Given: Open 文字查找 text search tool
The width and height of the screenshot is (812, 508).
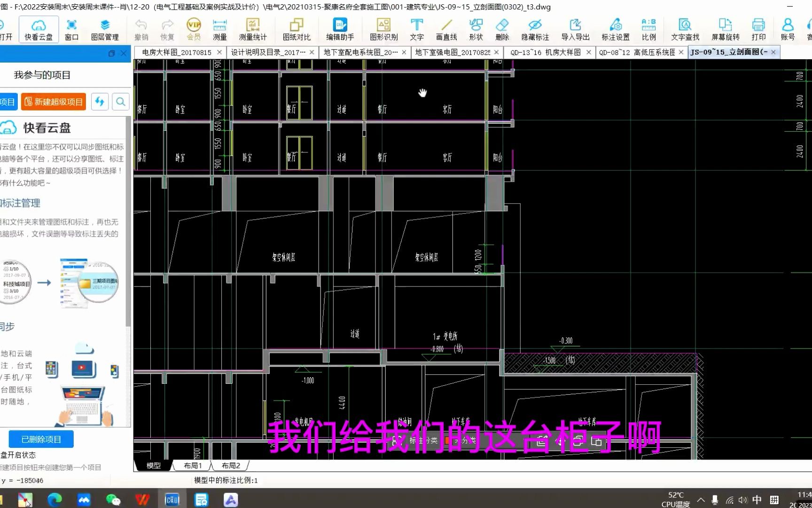Looking at the screenshot, I should (x=685, y=29).
